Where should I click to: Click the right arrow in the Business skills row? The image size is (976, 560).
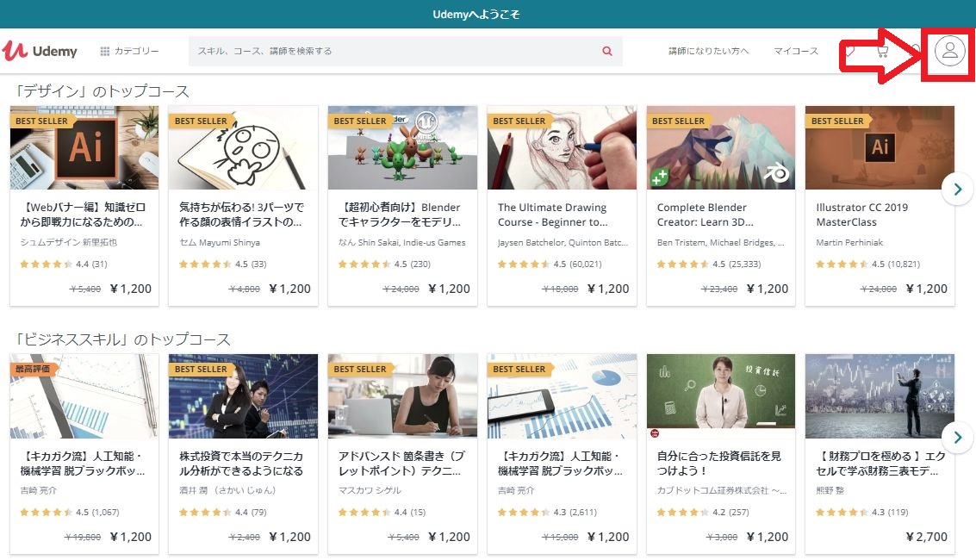[x=957, y=438]
